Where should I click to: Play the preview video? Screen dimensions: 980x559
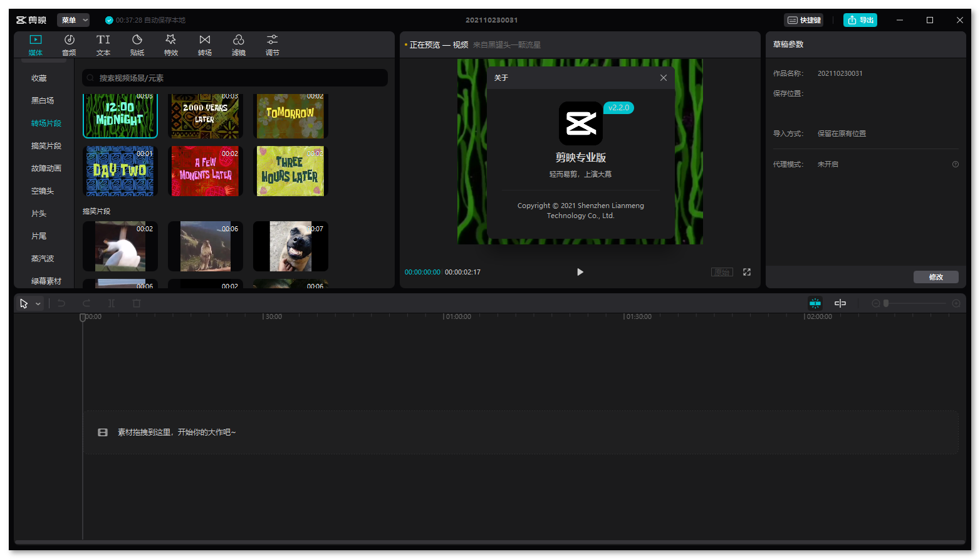(580, 272)
